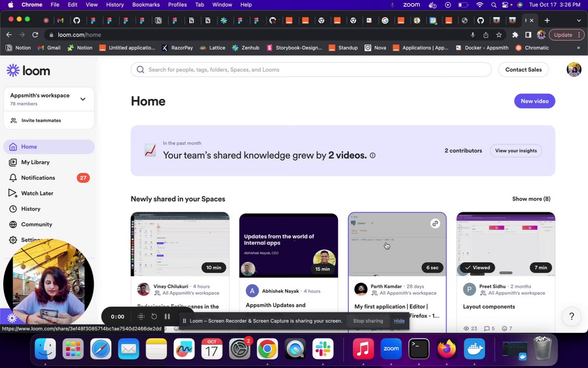This screenshot has width=588, height=368.
Task: Open Finder from the Dock
Action: pos(45,349)
